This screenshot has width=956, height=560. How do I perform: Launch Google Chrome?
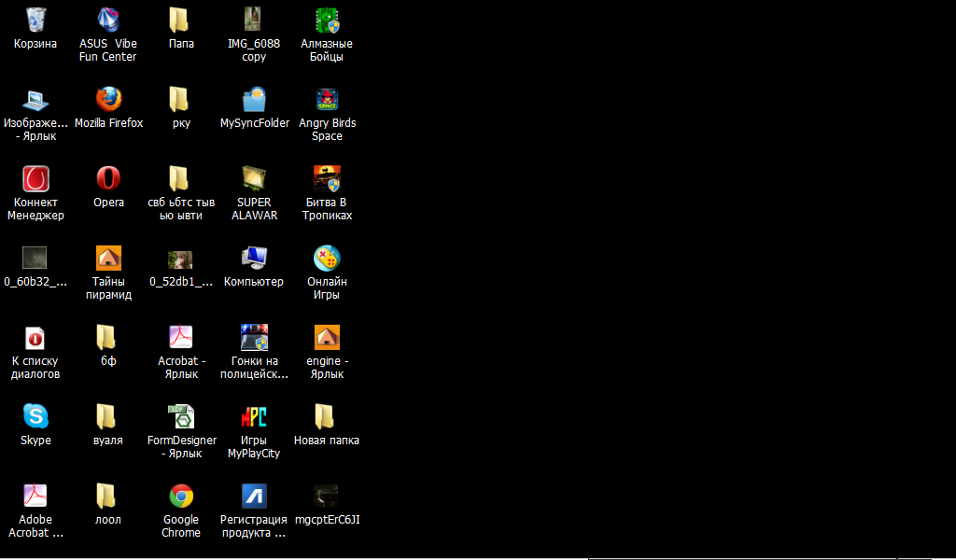tap(181, 496)
